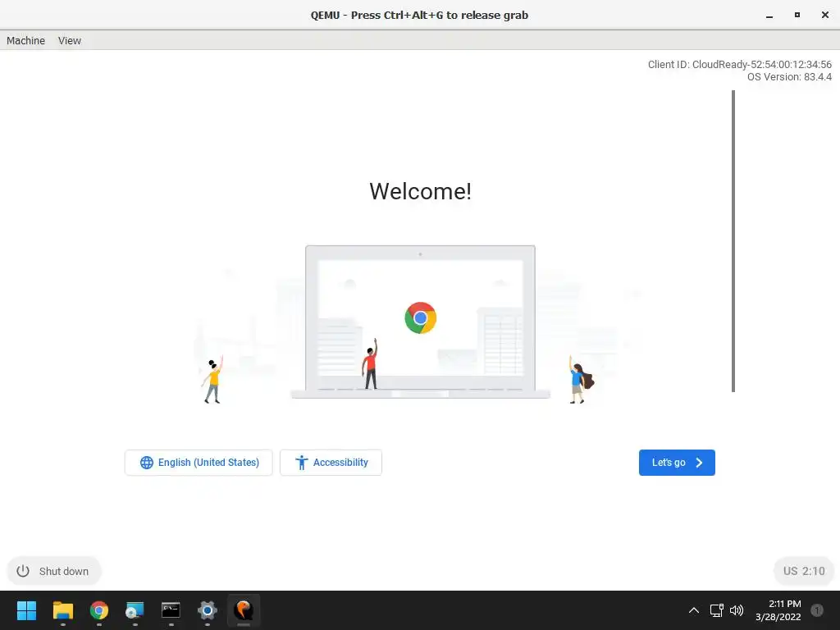The image size is (840, 630).
Task: Click the vertical scrollbar of the welcome screen
Action: coord(733,241)
